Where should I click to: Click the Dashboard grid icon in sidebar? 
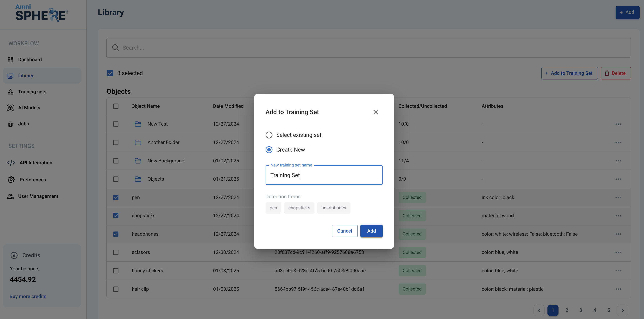pos(10,59)
